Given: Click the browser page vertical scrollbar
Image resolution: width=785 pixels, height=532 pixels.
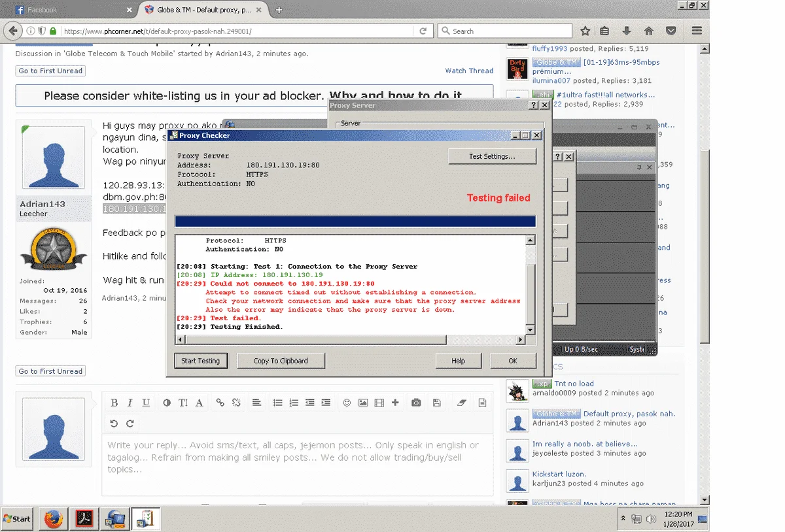Looking at the screenshot, I should [x=705, y=246].
